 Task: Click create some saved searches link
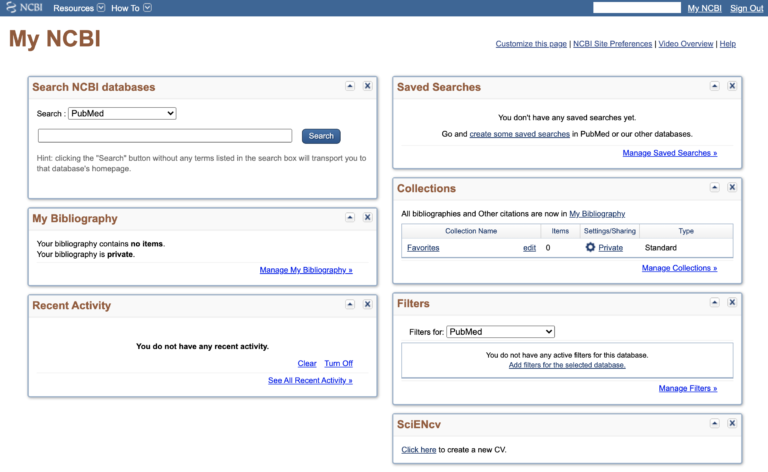click(x=520, y=134)
